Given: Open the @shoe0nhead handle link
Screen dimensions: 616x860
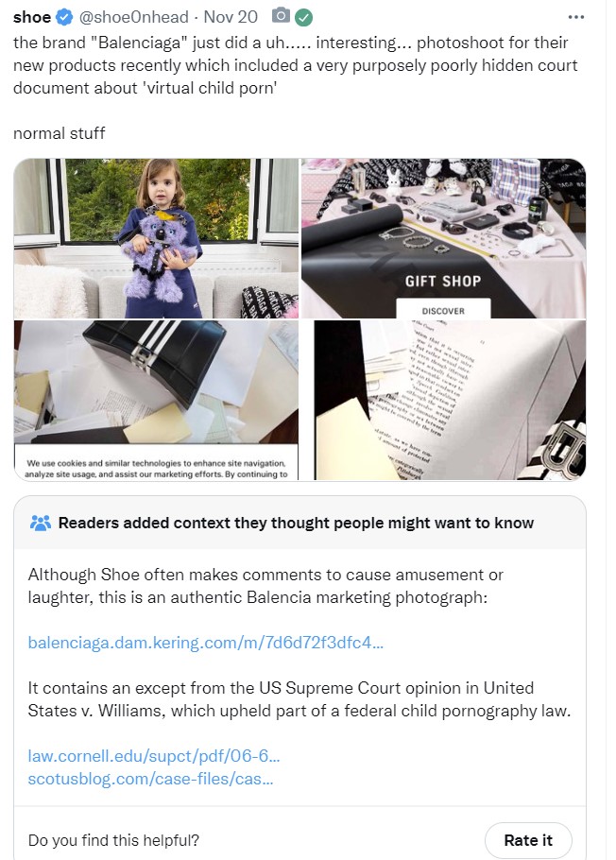Looking at the screenshot, I should [134, 17].
